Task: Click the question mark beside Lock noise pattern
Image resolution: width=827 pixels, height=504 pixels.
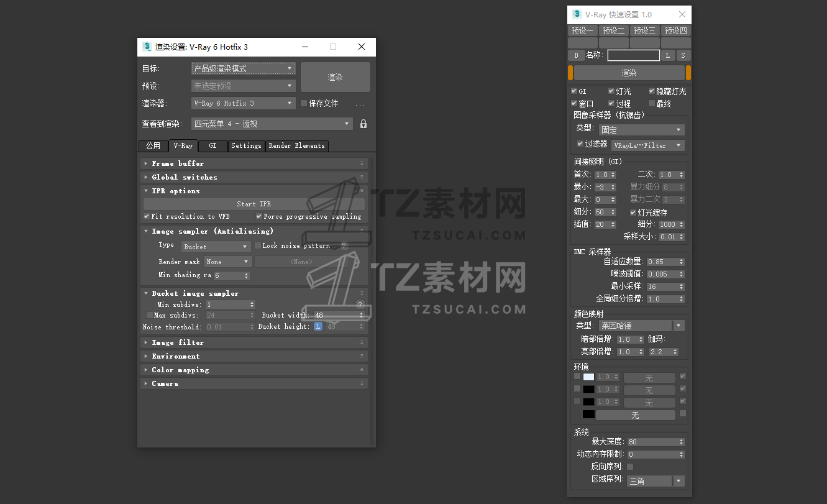Action: point(344,246)
